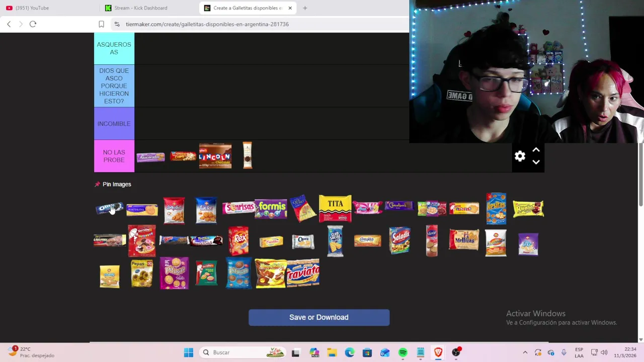Bookmark the page with the bookmark icon

coord(101,24)
